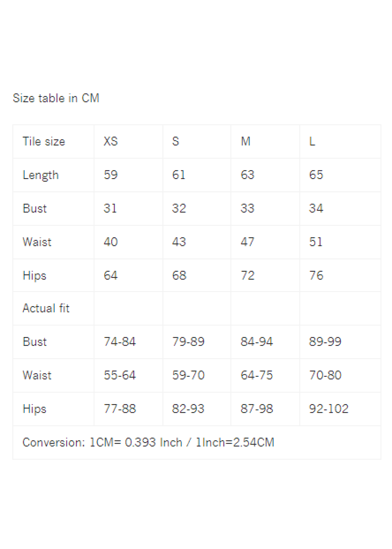
Task: Click the Conversion note row text
Action: [x=148, y=443]
